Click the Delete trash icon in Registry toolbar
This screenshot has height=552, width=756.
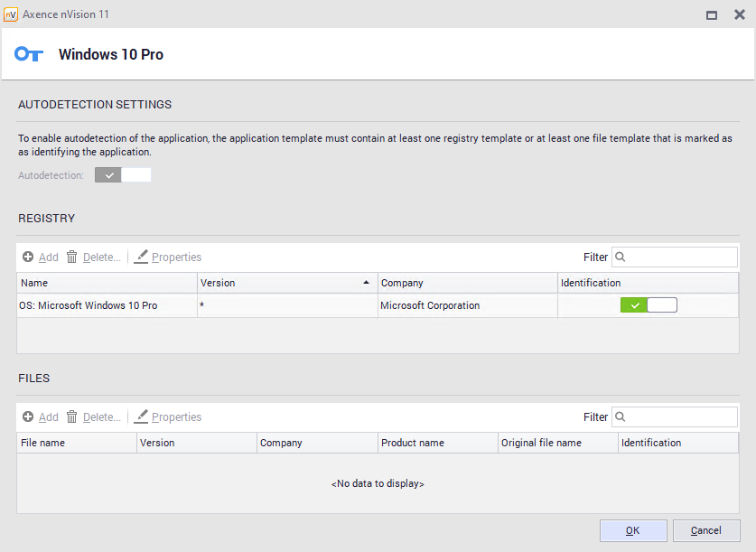coord(72,257)
